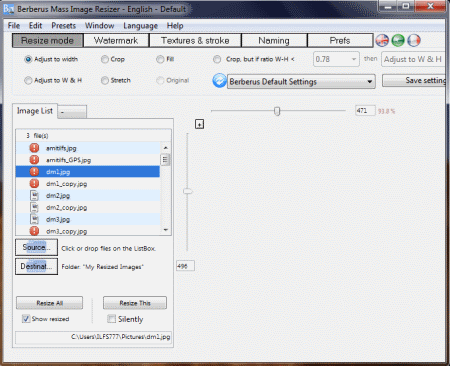The image size is (450, 366).
Task: Click the red error icon next to dm1_copy.jpg
Action: coord(34,183)
